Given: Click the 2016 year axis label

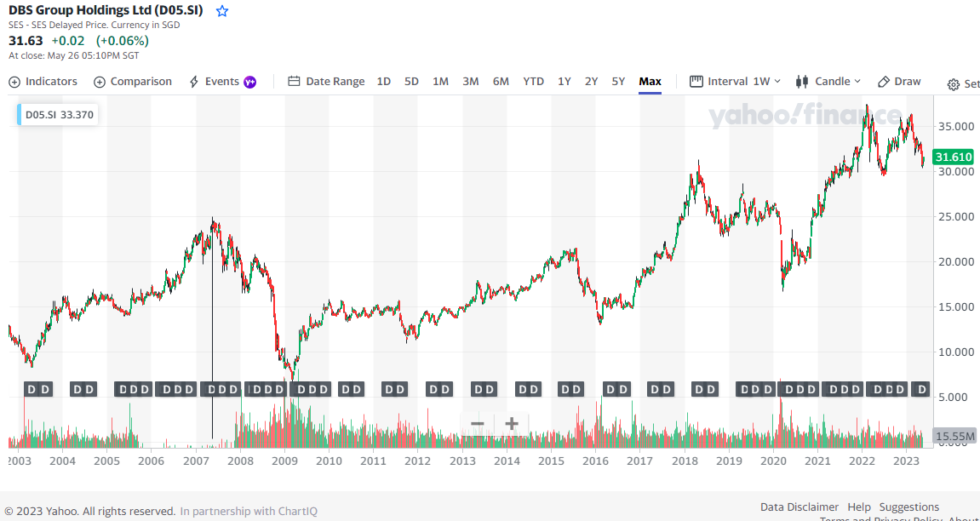Looking at the screenshot, I should 596,461.
